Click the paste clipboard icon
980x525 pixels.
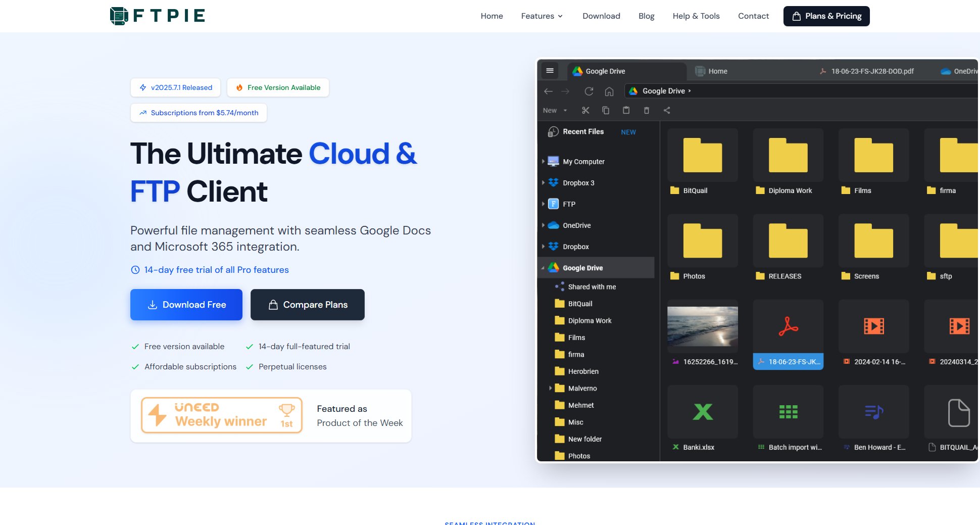tap(626, 110)
